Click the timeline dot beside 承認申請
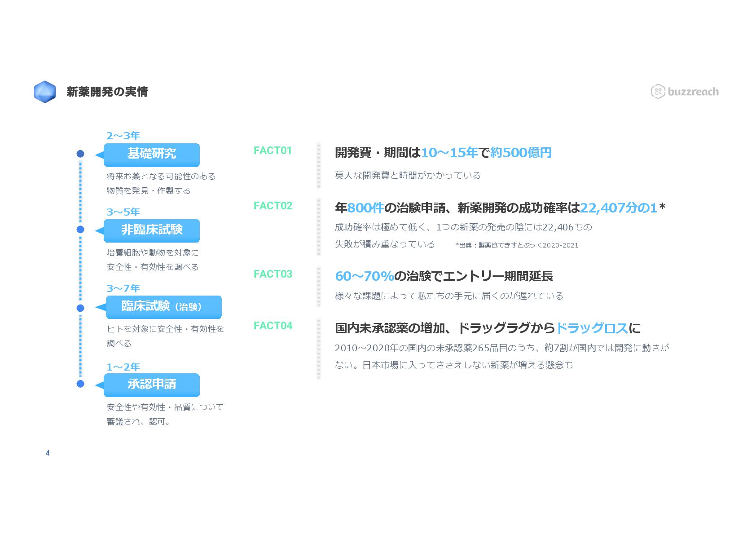The image size is (756, 535). pos(80,384)
